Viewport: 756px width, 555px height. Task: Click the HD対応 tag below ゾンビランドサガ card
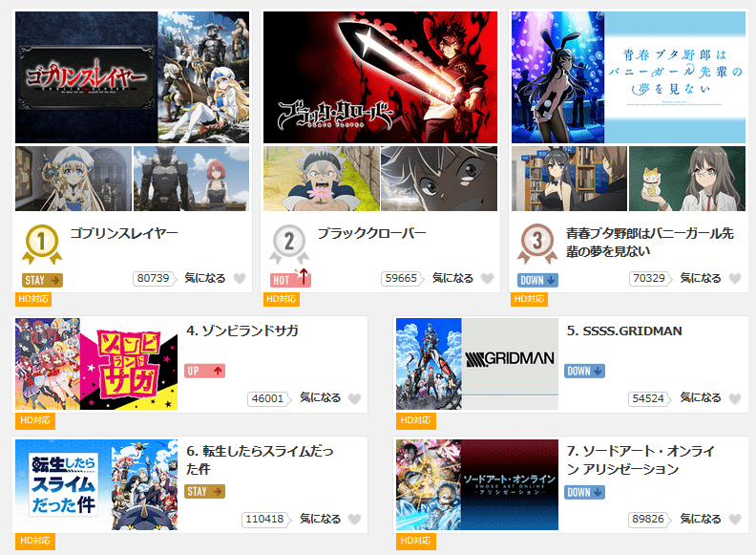[x=35, y=420]
